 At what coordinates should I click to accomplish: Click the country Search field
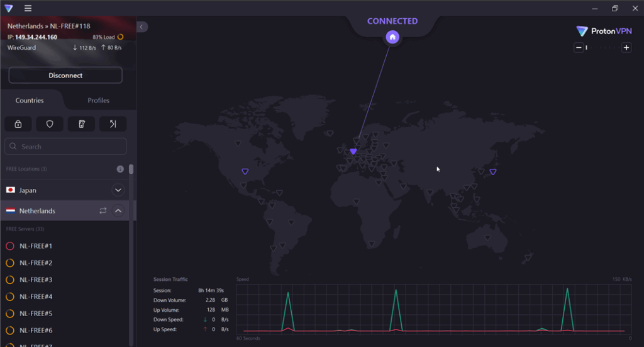pyautogui.click(x=65, y=147)
